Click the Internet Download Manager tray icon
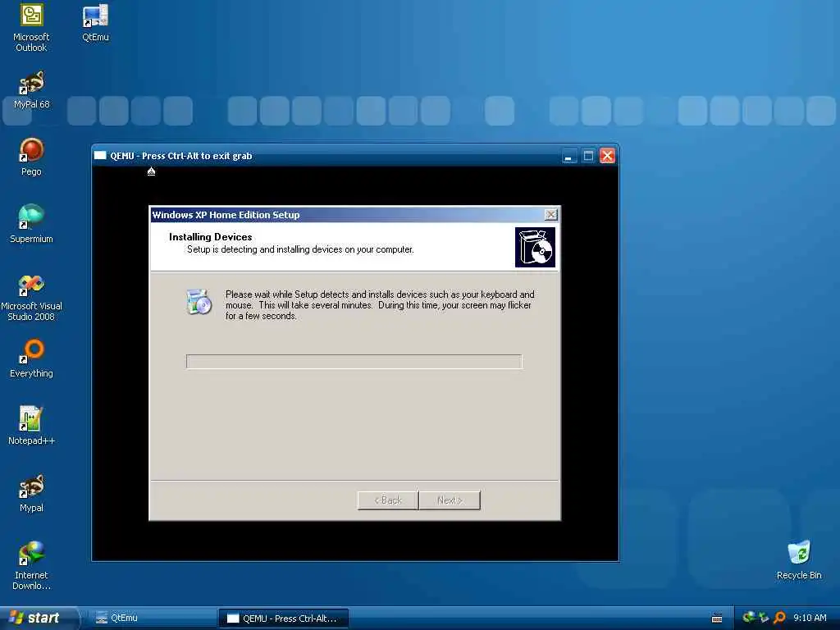 tap(749, 618)
